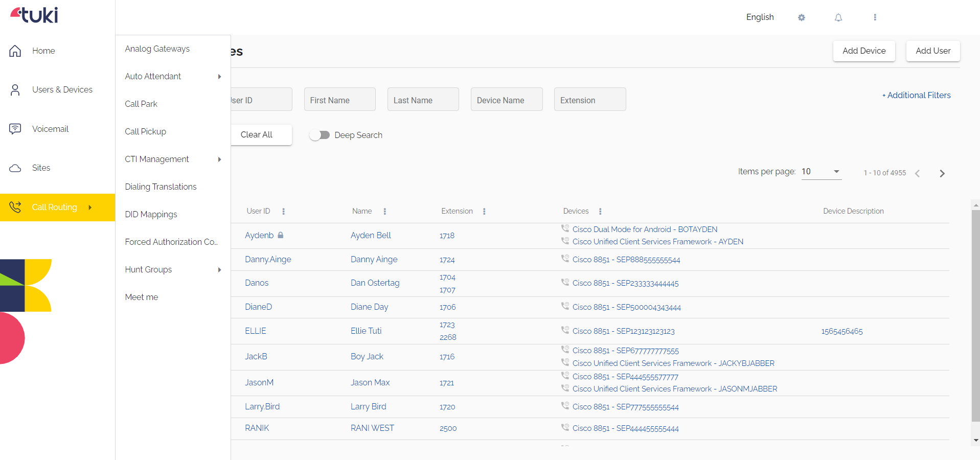The image size is (980, 460).
Task: Open the notifications bell
Action: pyautogui.click(x=838, y=17)
